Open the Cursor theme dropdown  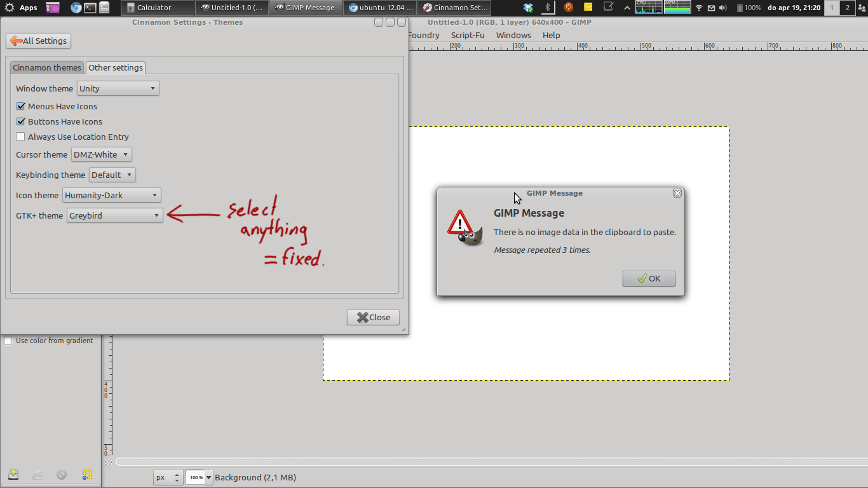pyautogui.click(x=101, y=154)
